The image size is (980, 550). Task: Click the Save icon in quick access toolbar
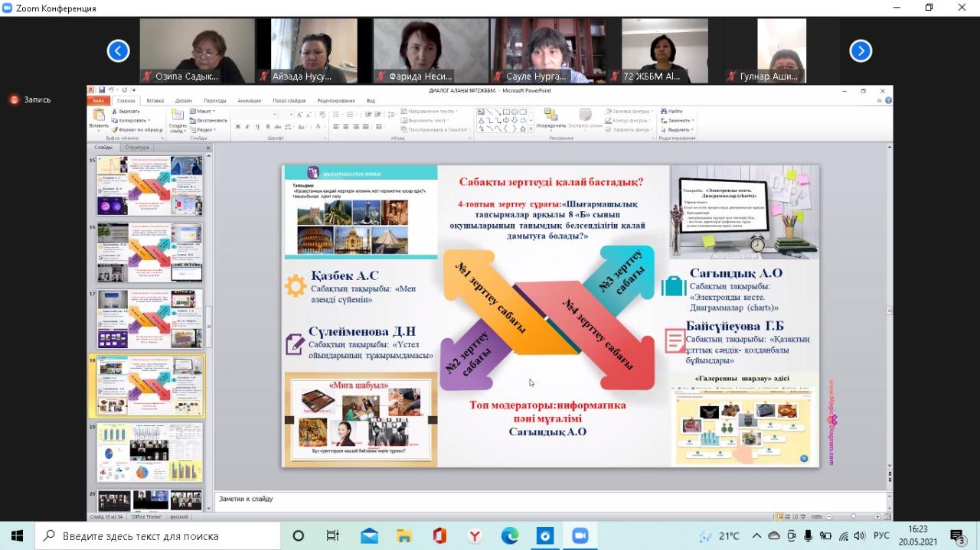(x=101, y=90)
